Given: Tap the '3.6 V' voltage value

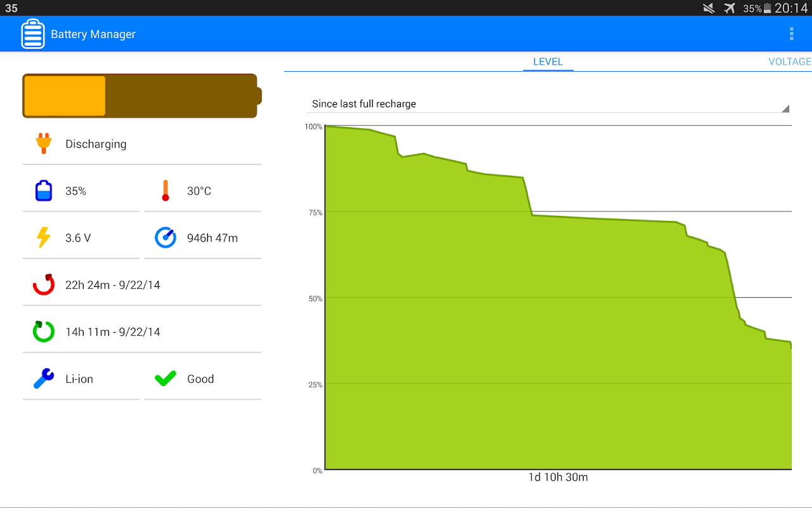Looking at the screenshot, I should [78, 237].
